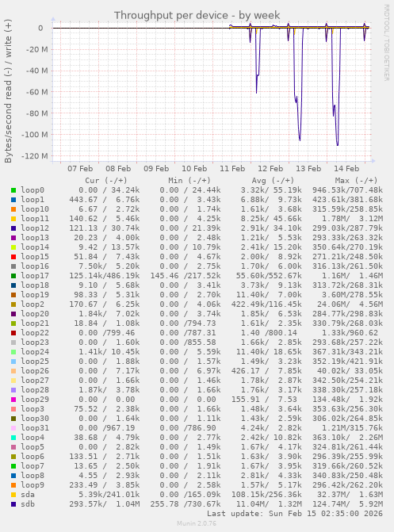
Task: Select the loop0 legend label
Action: 33,190
